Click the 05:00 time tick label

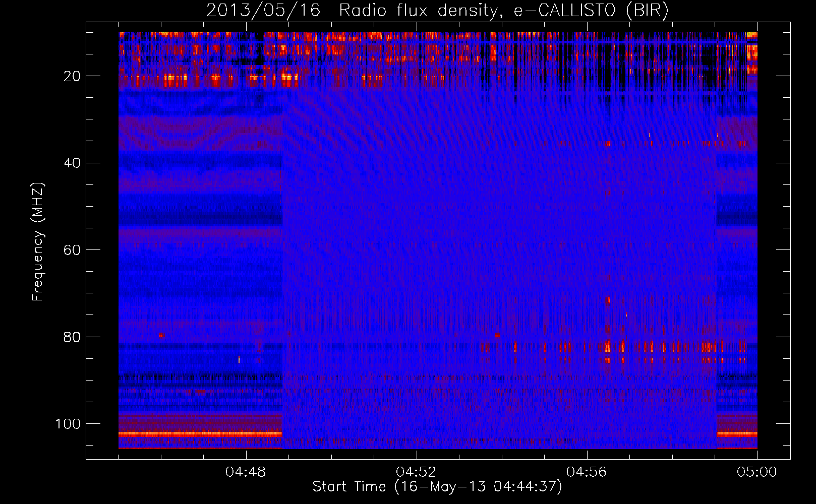pyautogui.click(x=757, y=472)
